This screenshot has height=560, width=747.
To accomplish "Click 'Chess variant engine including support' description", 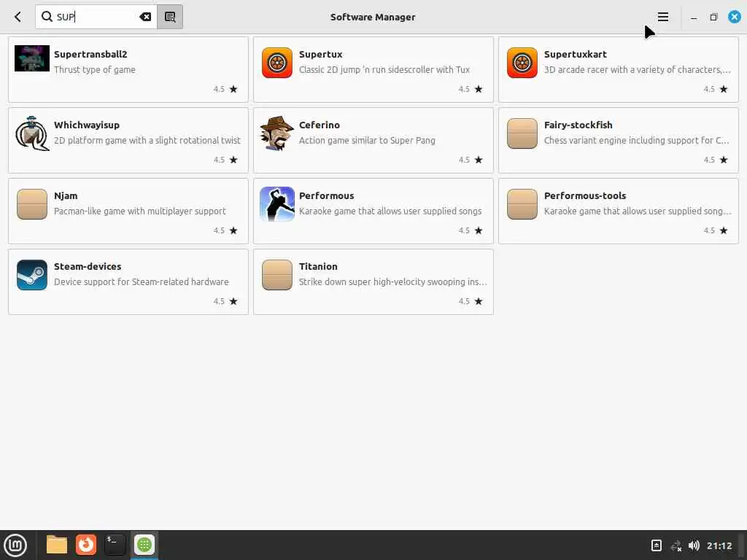I will tap(636, 141).
